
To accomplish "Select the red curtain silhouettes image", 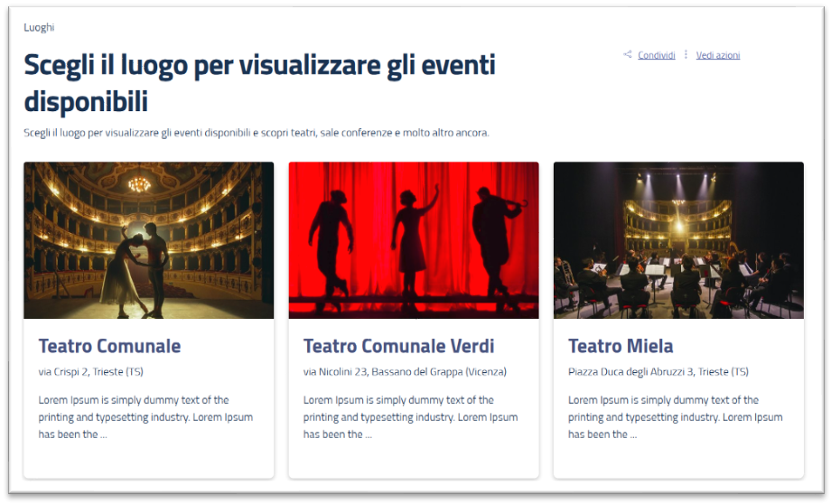I will click(x=414, y=240).
